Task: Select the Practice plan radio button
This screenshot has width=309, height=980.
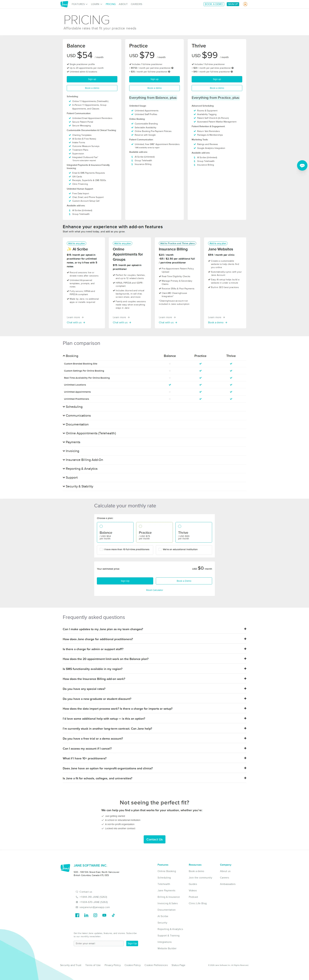Action: tap(140, 527)
